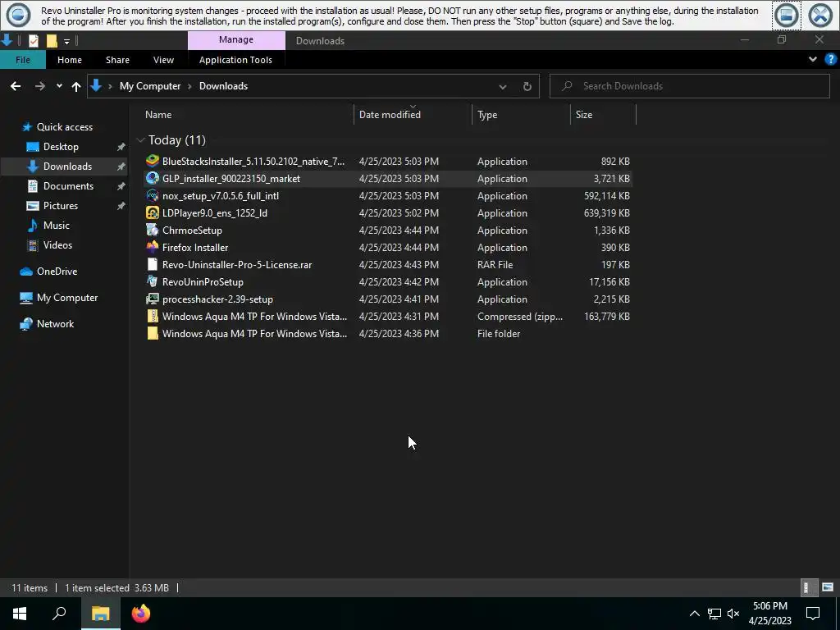The height and width of the screenshot is (630, 840).
Task: Click the Revo-Uninstaller-Pro-5-License.rar file icon
Action: pyautogui.click(x=153, y=264)
